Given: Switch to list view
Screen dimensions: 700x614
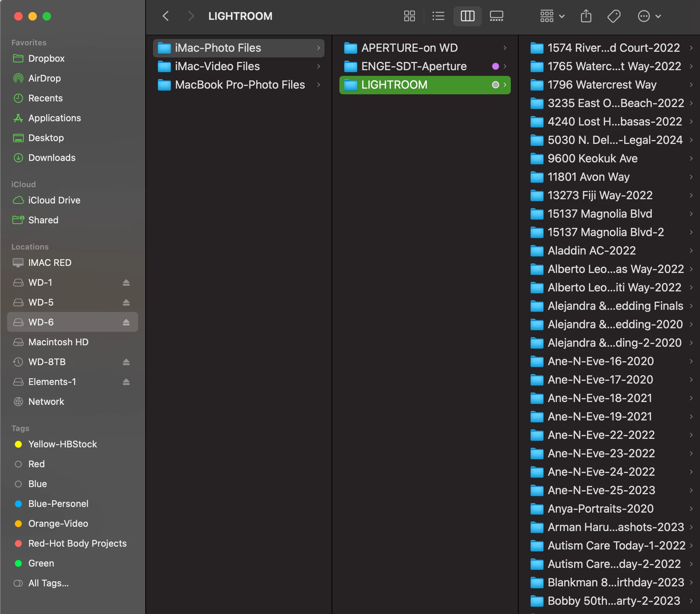Looking at the screenshot, I should (x=438, y=16).
